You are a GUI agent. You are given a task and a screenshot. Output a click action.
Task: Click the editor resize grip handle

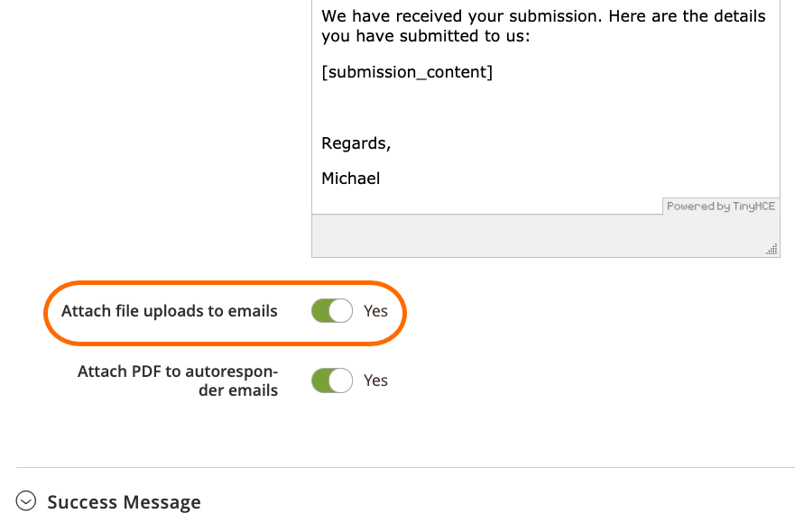(x=772, y=250)
